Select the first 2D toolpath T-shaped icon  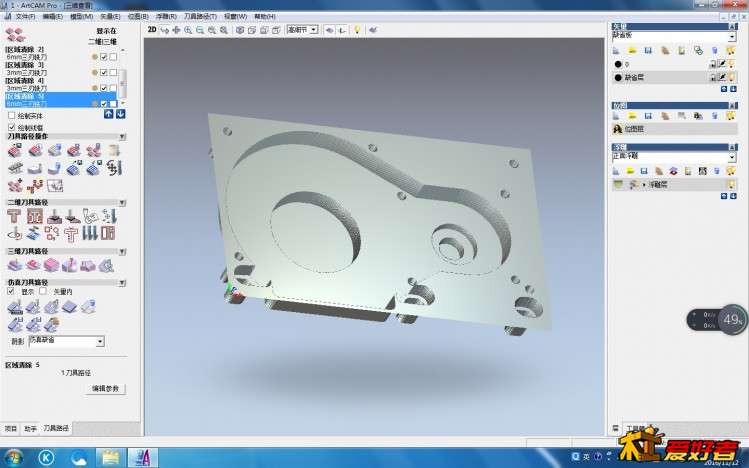point(15,215)
